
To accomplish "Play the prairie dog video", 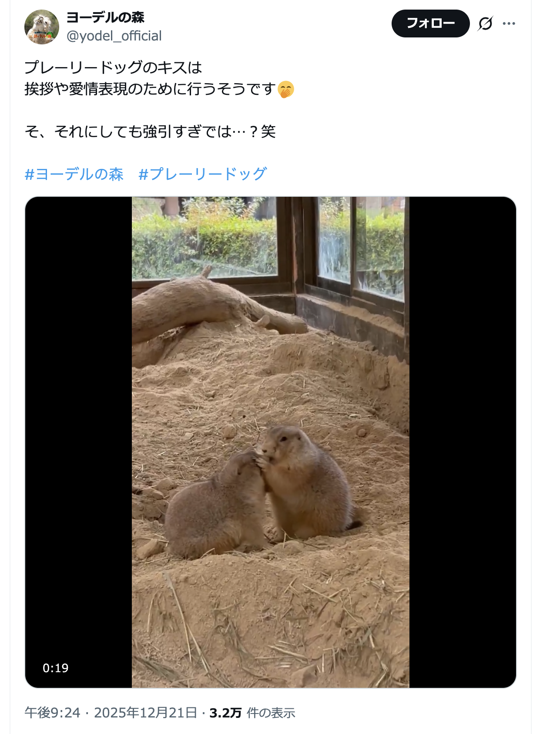I will 271,442.
